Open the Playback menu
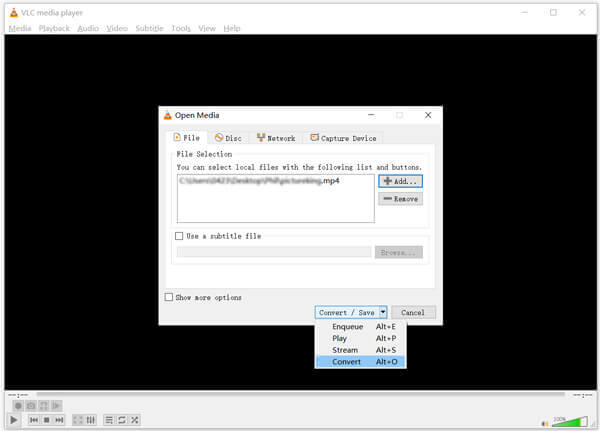The image size is (600, 431). (54, 28)
